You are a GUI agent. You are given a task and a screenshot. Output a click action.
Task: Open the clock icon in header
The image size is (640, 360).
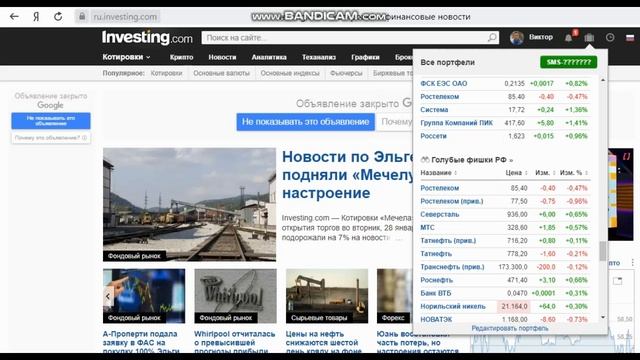coord(610,38)
